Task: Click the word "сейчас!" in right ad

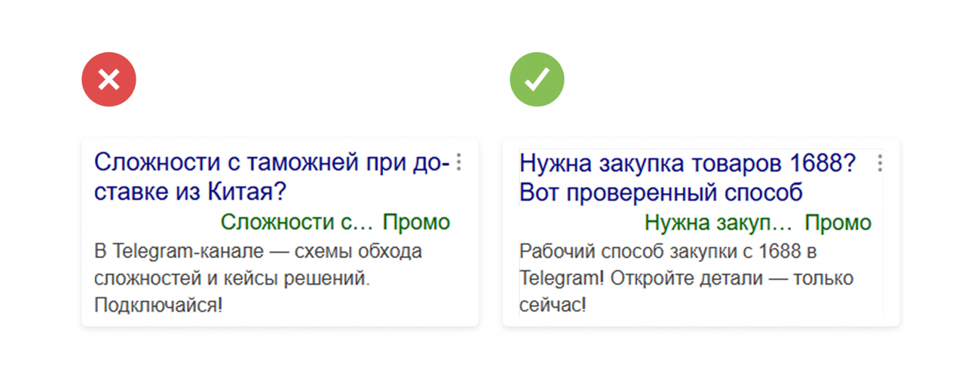Action: (x=552, y=304)
